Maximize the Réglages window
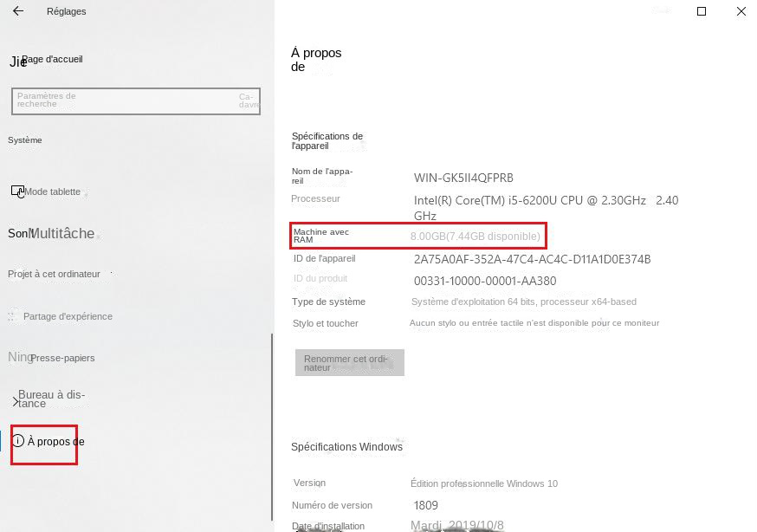This screenshot has height=532, width=757. [702, 11]
